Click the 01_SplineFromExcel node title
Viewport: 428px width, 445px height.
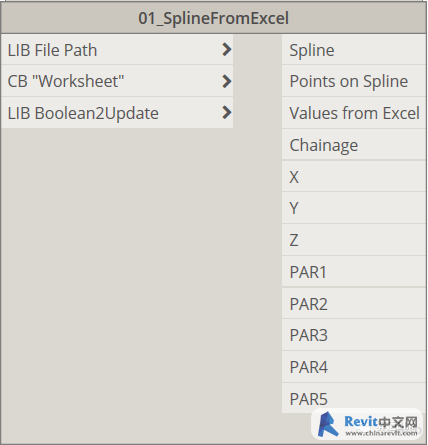point(214,18)
